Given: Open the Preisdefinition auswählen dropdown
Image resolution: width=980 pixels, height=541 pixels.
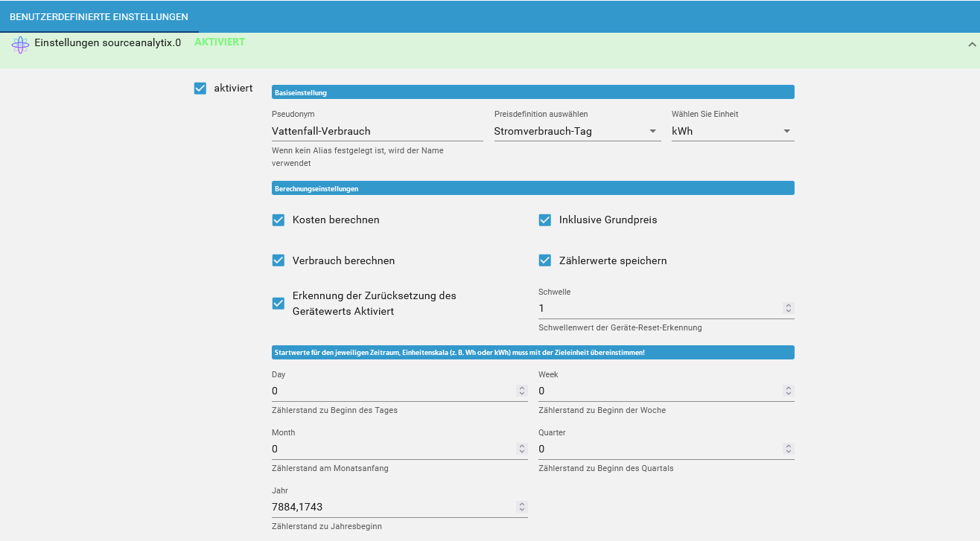Looking at the screenshot, I should click(577, 131).
